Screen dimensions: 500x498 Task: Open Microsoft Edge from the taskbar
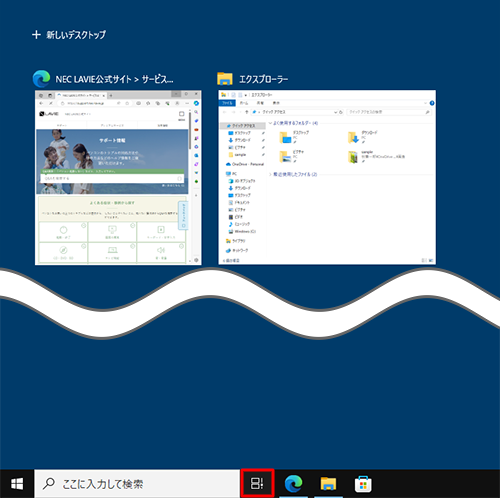coord(293,484)
